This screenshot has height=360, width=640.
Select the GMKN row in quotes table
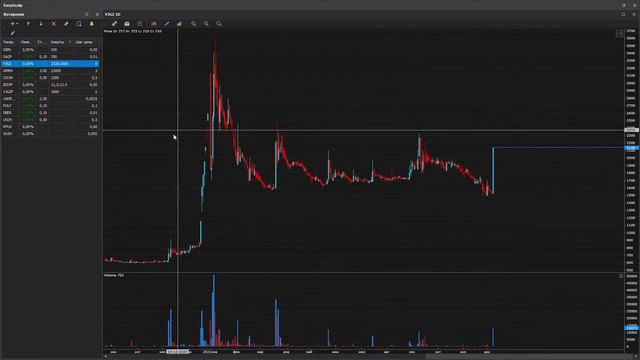click(50, 71)
